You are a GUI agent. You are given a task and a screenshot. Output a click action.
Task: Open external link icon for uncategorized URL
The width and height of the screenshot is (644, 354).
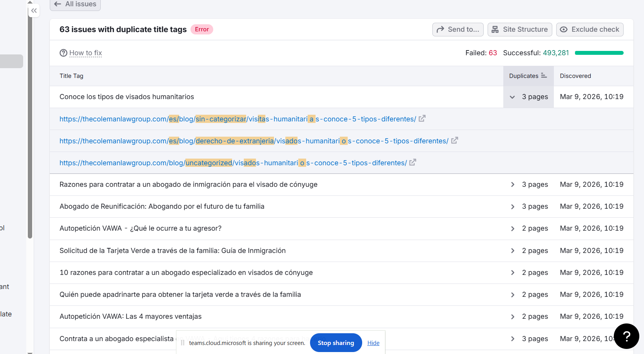click(413, 163)
